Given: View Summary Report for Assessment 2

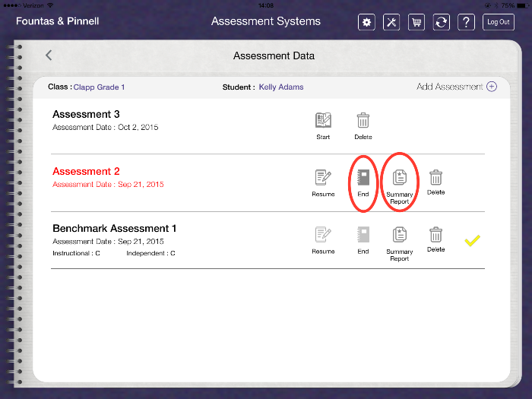Looking at the screenshot, I should coord(399,187).
